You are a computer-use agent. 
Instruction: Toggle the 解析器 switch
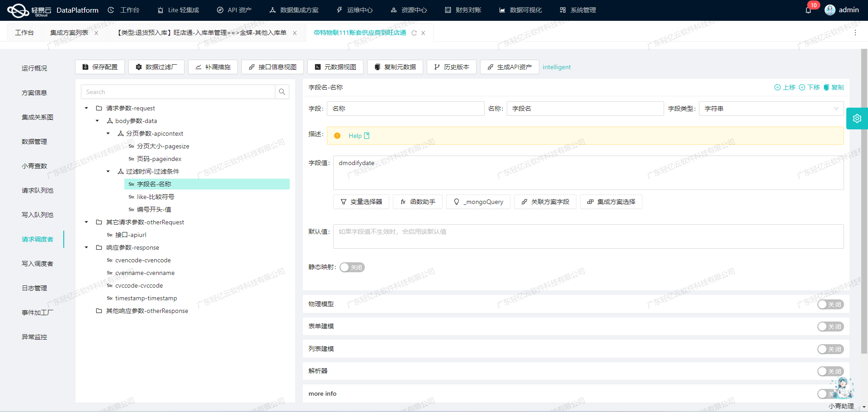[830, 371]
